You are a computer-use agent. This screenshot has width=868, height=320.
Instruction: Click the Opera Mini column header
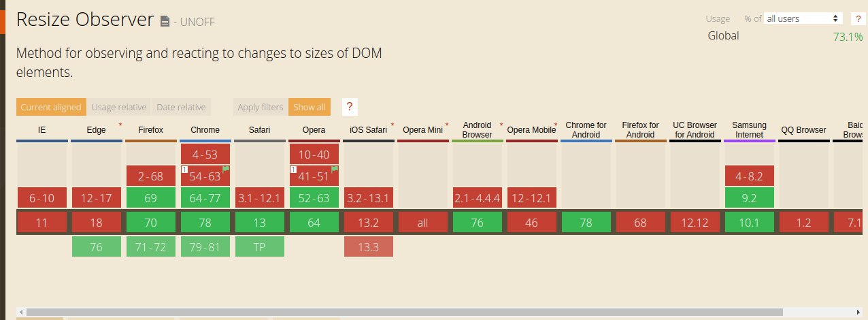[x=423, y=130]
